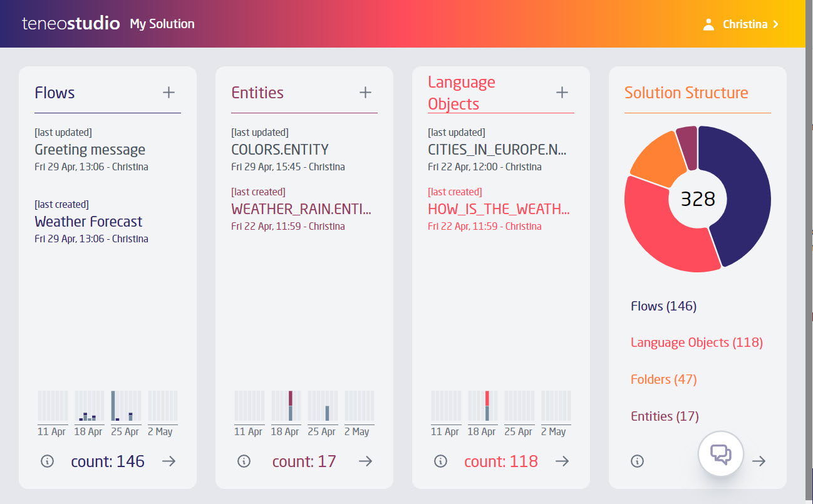Click the plus icon in Entities card

click(x=365, y=93)
